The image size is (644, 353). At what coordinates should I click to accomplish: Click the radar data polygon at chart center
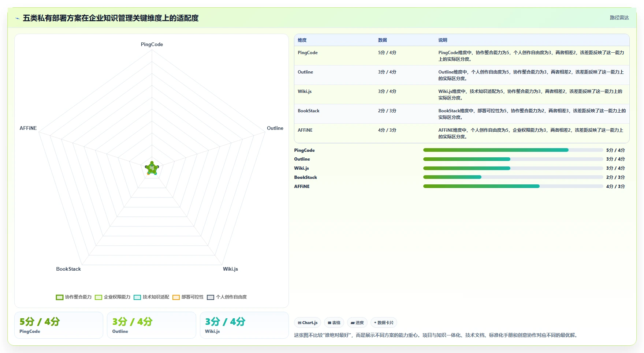coord(152,169)
